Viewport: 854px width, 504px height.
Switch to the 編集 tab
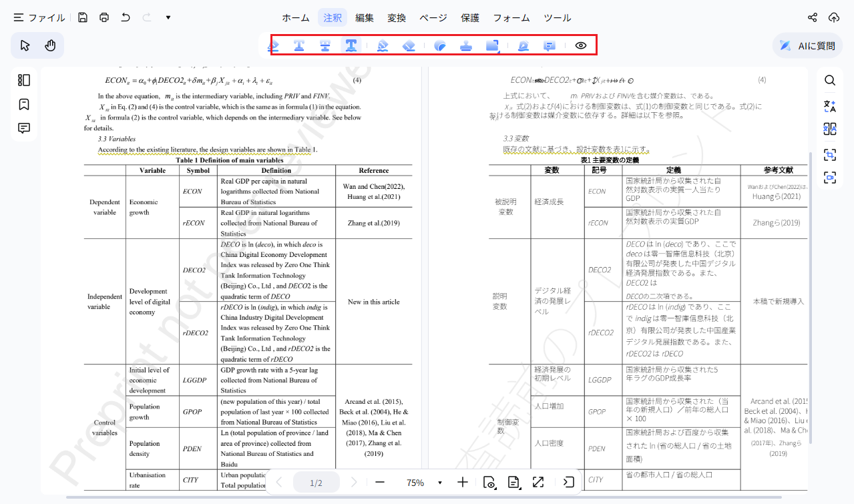point(365,18)
